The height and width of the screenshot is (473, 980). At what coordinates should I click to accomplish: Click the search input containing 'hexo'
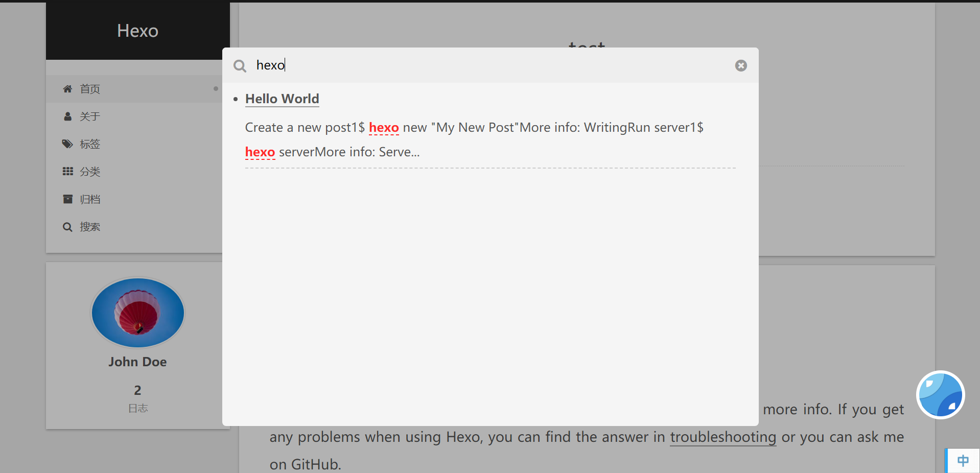(x=491, y=65)
